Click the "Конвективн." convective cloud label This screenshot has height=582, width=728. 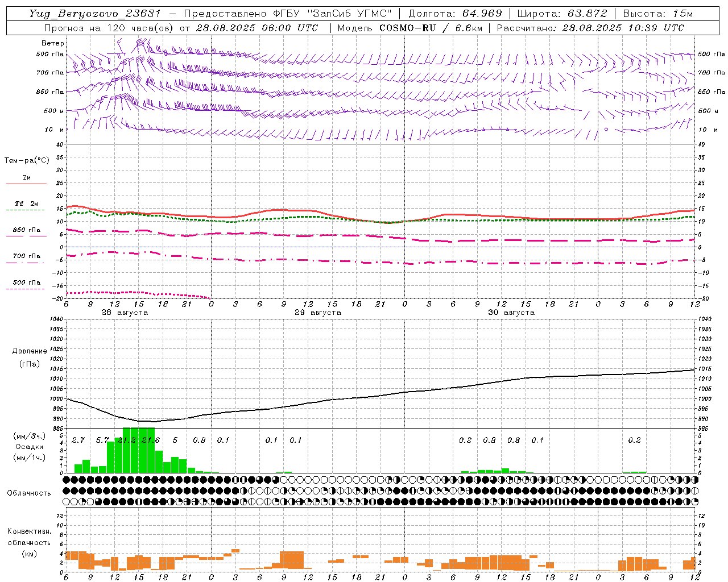[x=29, y=531]
